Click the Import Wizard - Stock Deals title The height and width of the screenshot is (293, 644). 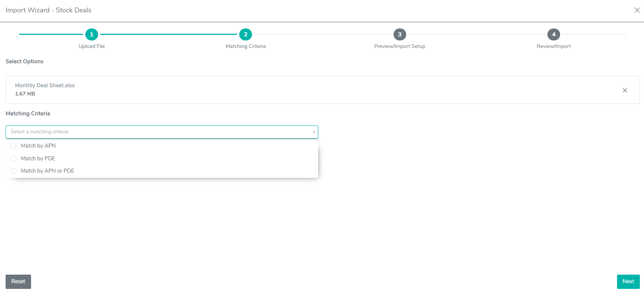point(48,10)
